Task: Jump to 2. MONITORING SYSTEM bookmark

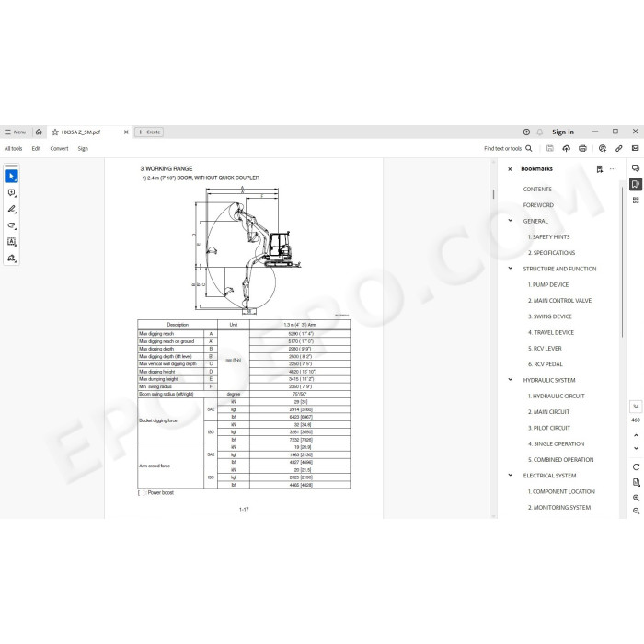Action: click(559, 508)
